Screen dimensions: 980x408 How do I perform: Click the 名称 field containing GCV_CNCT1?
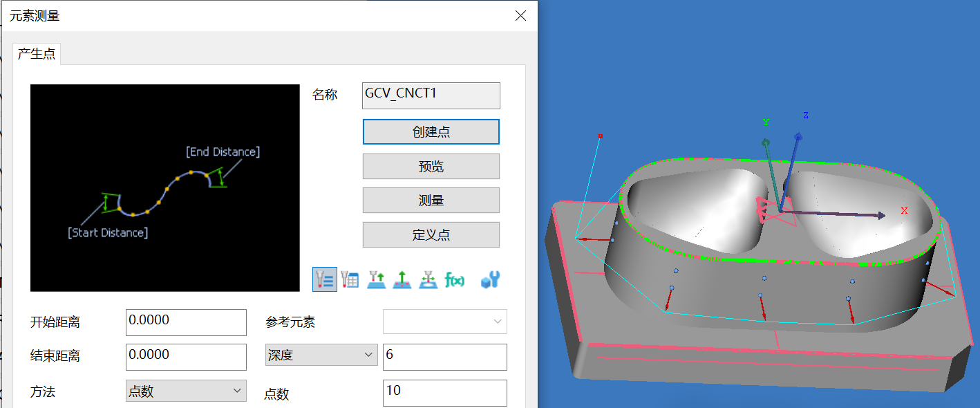431,95
